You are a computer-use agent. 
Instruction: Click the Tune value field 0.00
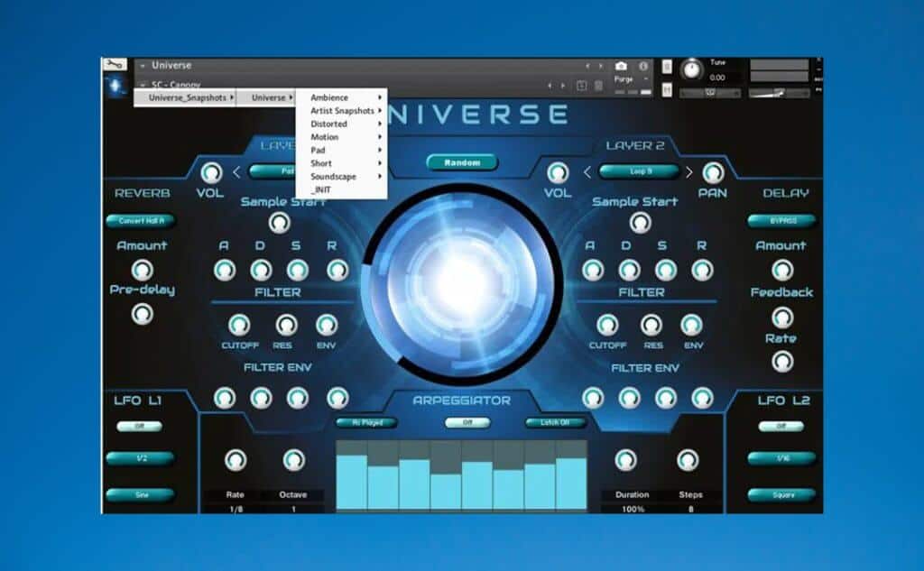pos(717,78)
